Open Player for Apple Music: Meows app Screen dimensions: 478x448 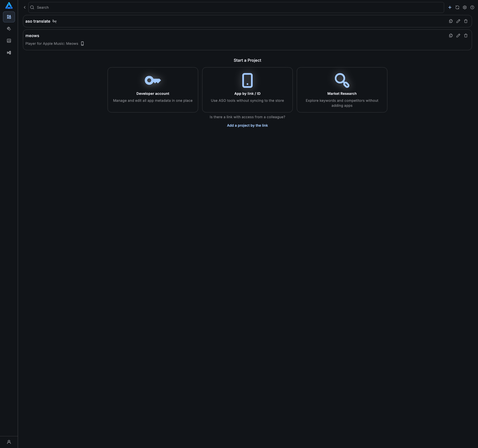52,44
